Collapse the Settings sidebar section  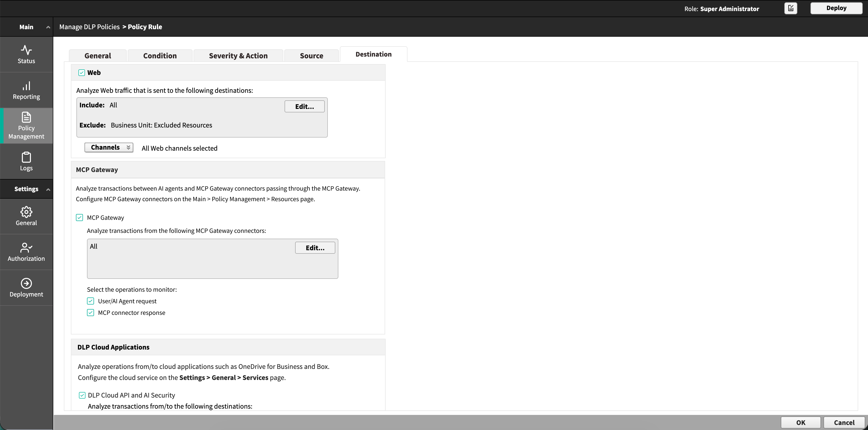(x=48, y=189)
